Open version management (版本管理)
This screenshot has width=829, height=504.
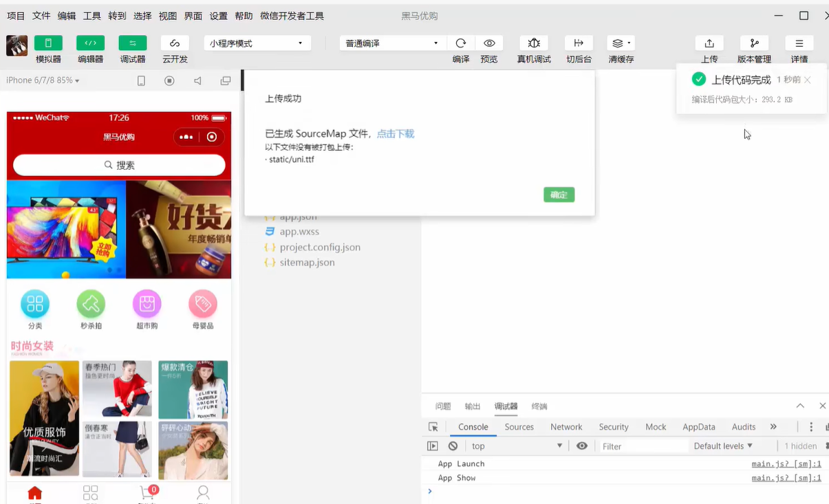pos(754,43)
